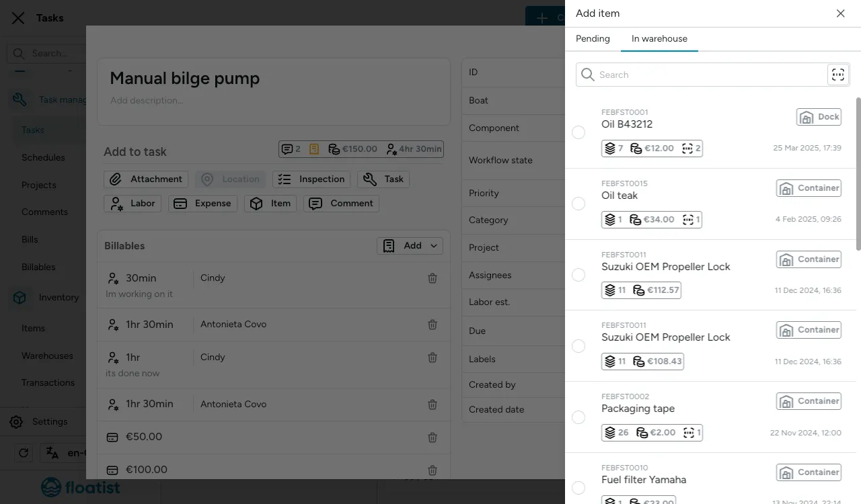Select the In warehouse tab
The height and width of the screenshot is (504, 861).
pyautogui.click(x=659, y=39)
